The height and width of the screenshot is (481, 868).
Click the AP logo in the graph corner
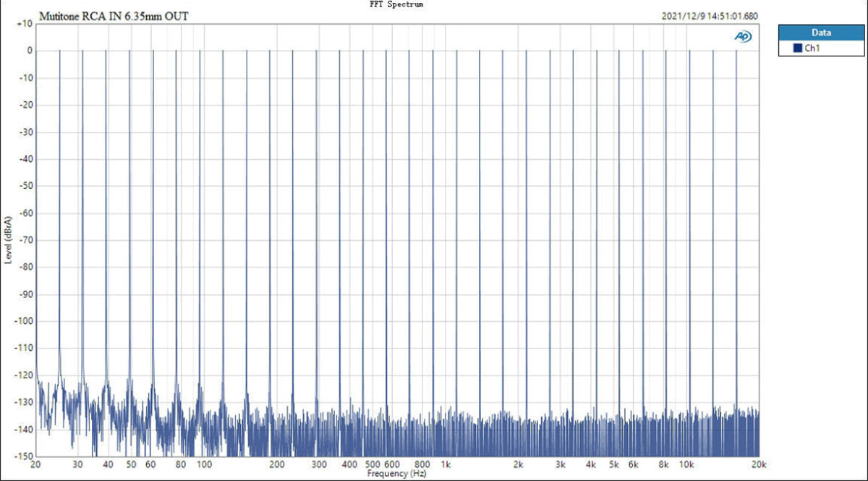tap(743, 37)
